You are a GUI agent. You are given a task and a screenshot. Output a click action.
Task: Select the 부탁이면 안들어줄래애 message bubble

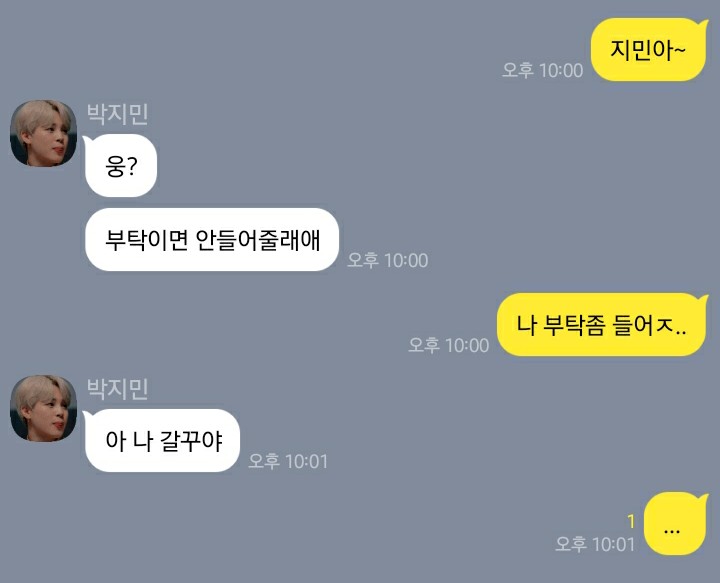(212, 240)
